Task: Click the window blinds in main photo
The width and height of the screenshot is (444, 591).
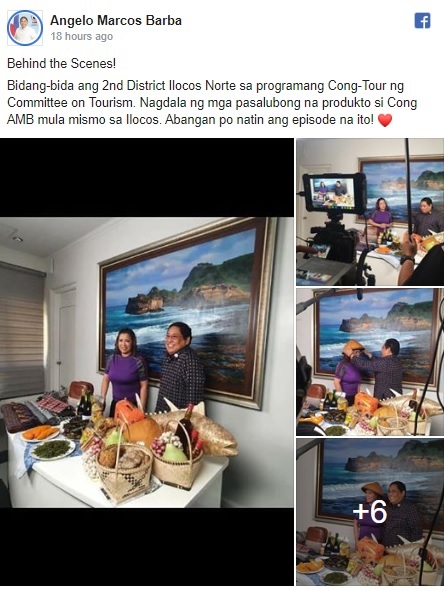Action: pyautogui.click(x=22, y=331)
